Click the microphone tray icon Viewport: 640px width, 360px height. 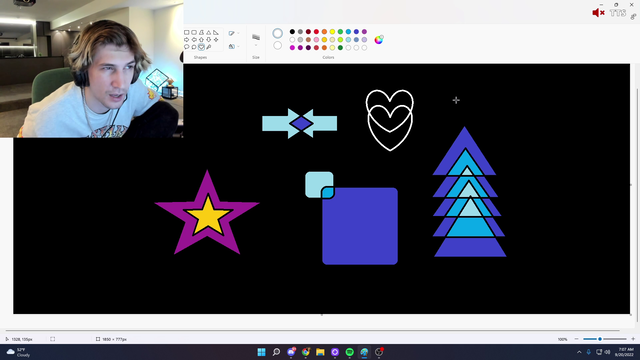point(589,352)
